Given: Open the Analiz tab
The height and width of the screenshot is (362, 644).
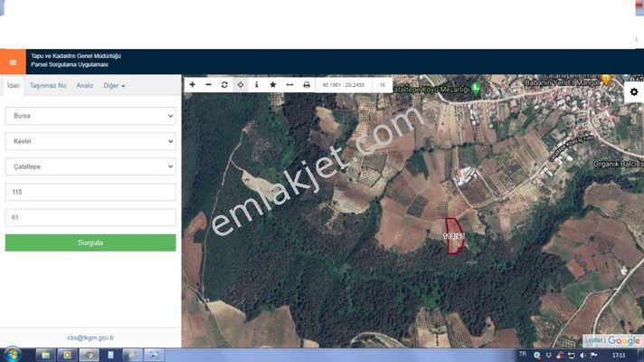Looking at the screenshot, I should [85, 85].
